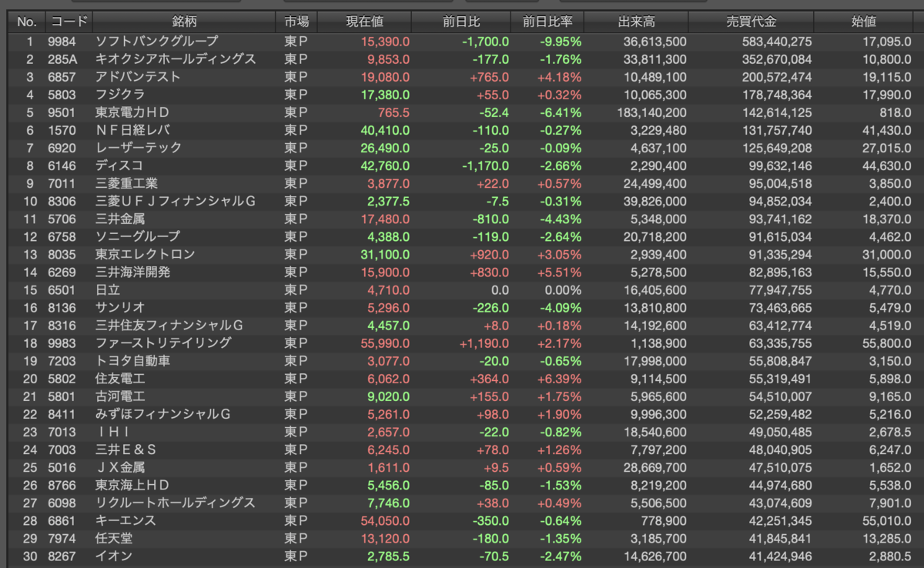
Task: Click the 三菱重工業 row
Action: coord(462,183)
